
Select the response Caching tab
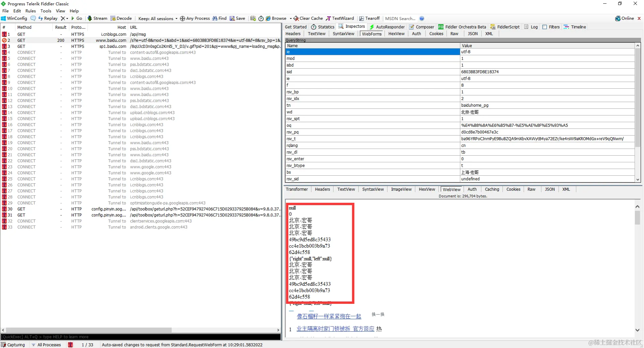[x=492, y=189]
